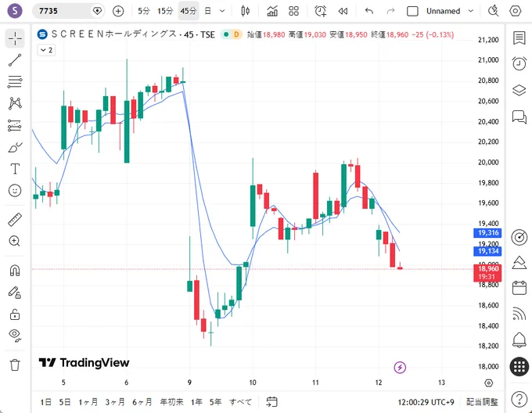Screen dimensions: 532x413
Task: Open the chats panel
Action: [x=519, y=117]
